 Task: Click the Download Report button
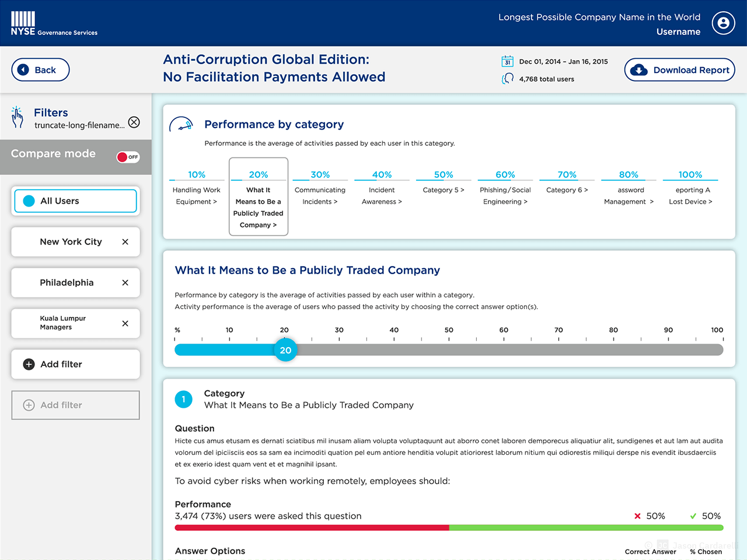click(679, 70)
